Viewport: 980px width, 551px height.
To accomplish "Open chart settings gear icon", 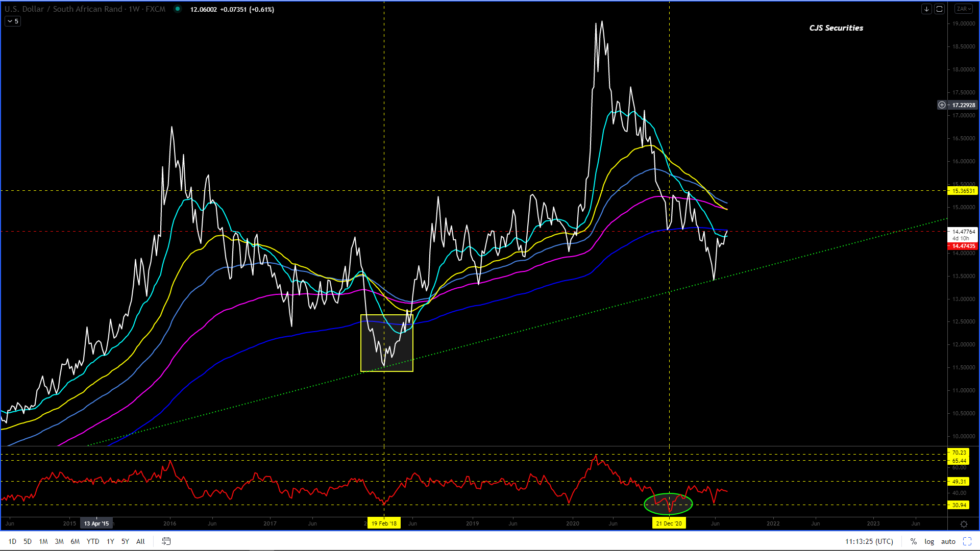I will click(964, 524).
